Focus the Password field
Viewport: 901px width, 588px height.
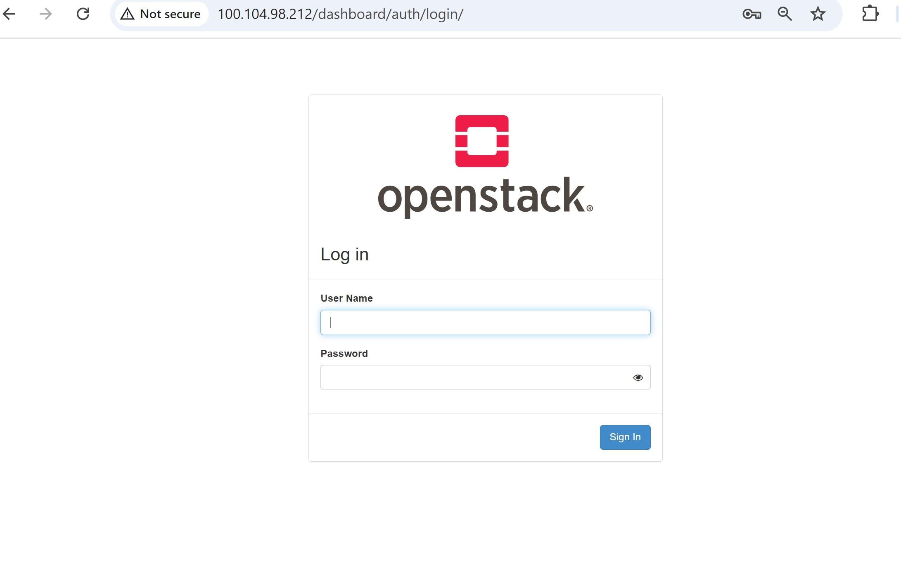point(485,377)
